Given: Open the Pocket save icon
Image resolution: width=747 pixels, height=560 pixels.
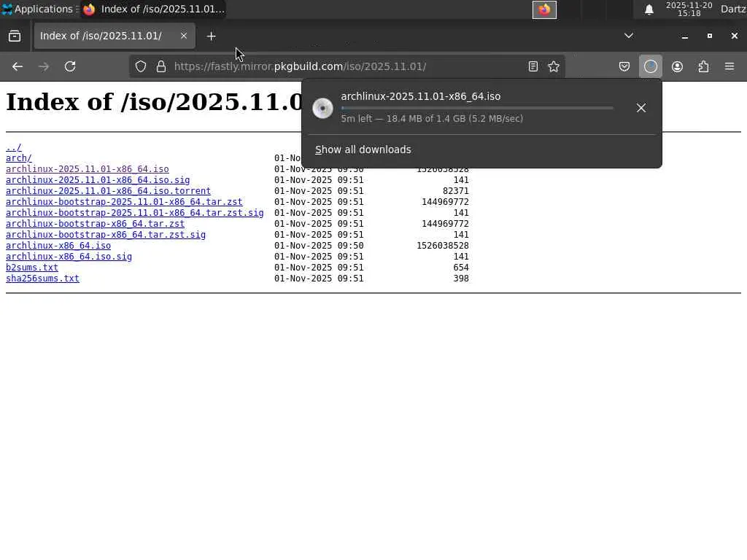Looking at the screenshot, I should [x=624, y=66].
